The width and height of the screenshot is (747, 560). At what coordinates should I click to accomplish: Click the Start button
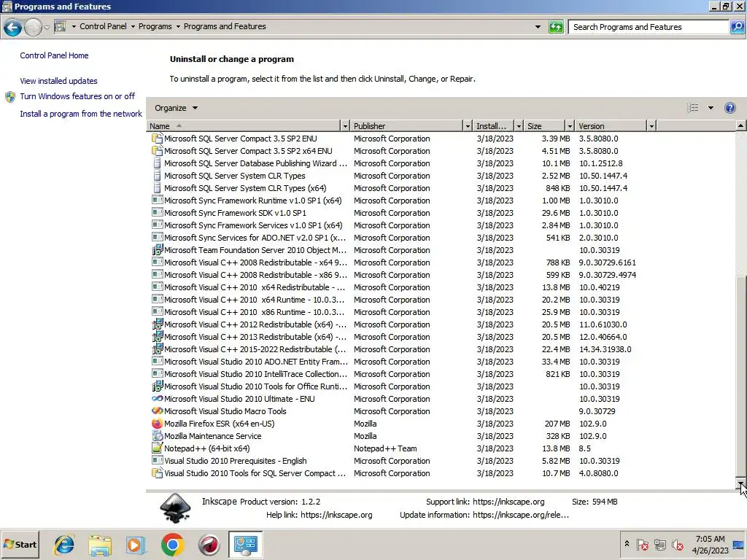pyautogui.click(x=20, y=545)
